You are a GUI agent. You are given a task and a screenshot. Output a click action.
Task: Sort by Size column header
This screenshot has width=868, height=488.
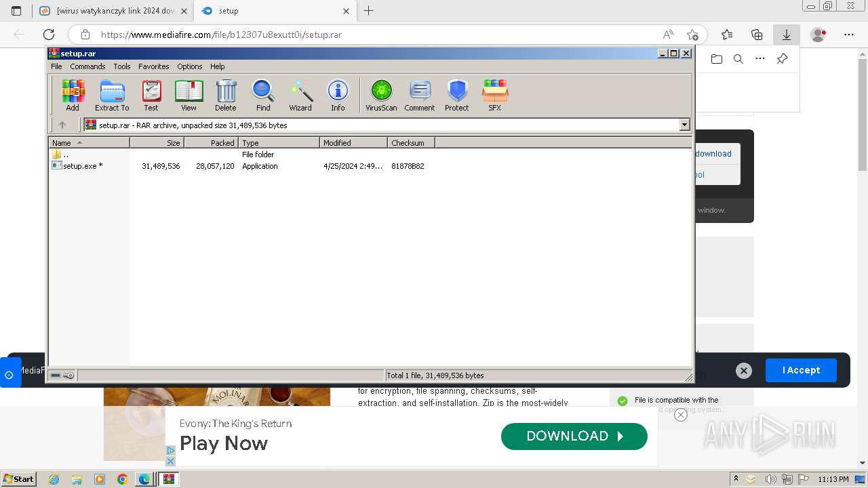[x=157, y=142]
